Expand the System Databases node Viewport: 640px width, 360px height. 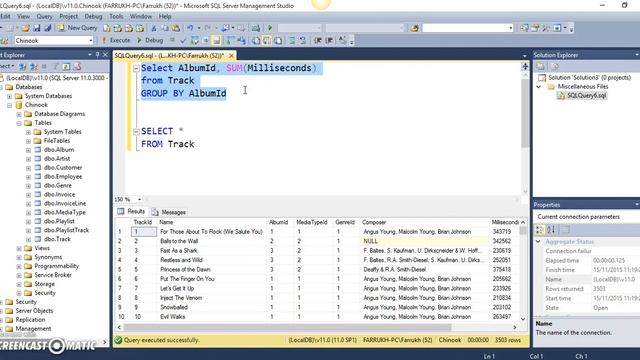pos(9,96)
